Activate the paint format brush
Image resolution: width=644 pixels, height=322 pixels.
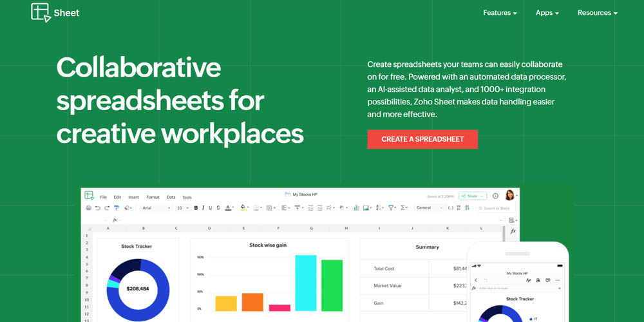tap(117, 208)
